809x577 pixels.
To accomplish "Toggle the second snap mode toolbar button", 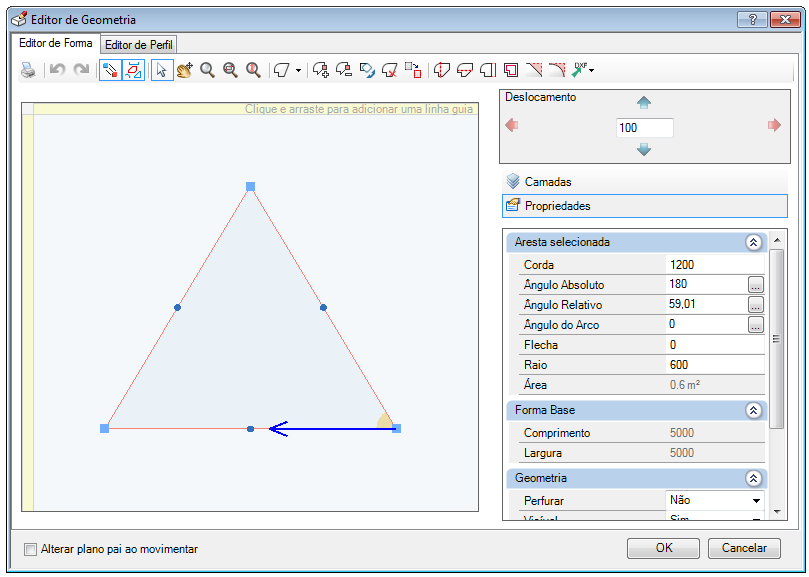I will point(133,70).
